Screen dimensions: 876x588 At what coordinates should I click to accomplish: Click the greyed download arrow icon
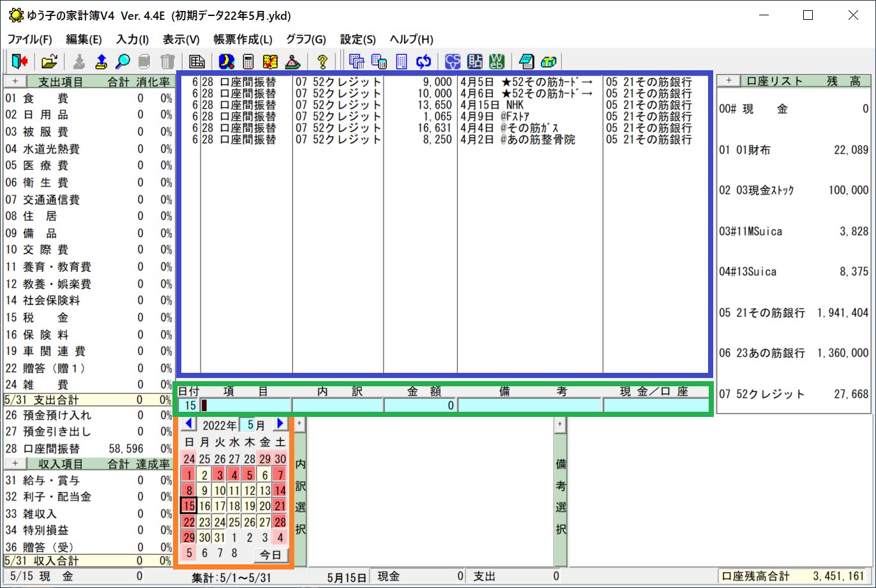point(79,61)
